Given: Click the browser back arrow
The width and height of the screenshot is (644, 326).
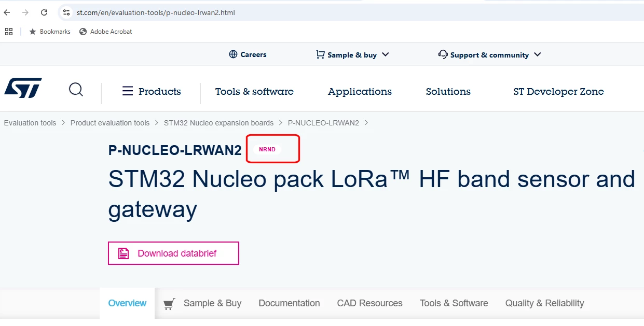Looking at the screenshot, I should pyautogui.click(x=7, y=12).
